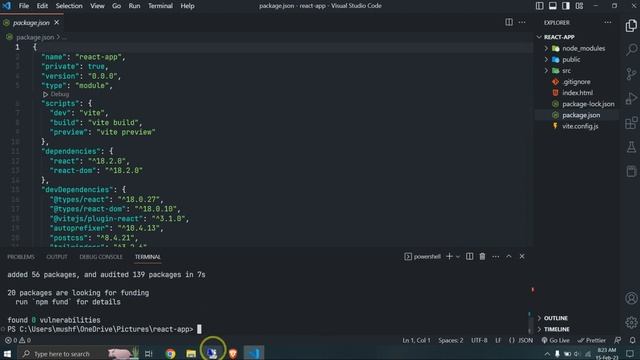Click errors and warnings count in status bar
Image resolution: width=640 pixels, height=360 pixels.
[x=18, y=340]
